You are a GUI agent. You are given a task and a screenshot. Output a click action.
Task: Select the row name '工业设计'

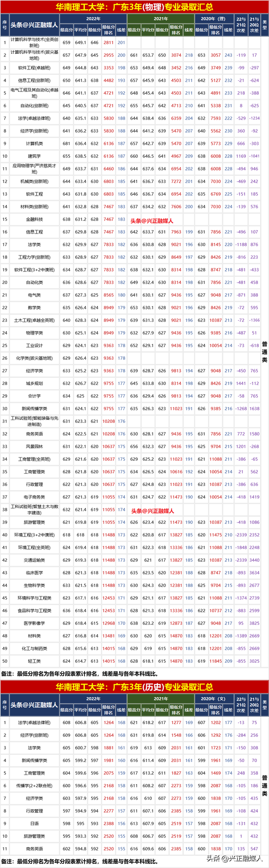34,345
